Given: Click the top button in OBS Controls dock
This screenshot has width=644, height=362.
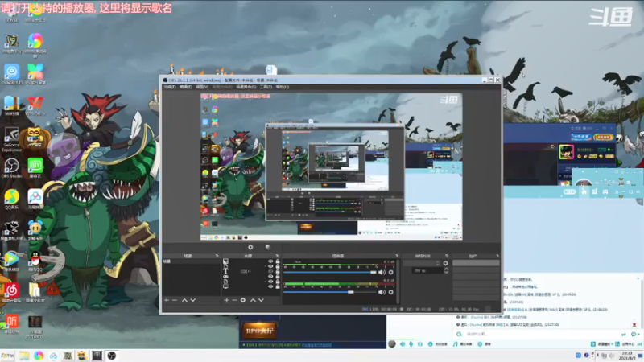Looking at the screenshot, I should (476, 263).
